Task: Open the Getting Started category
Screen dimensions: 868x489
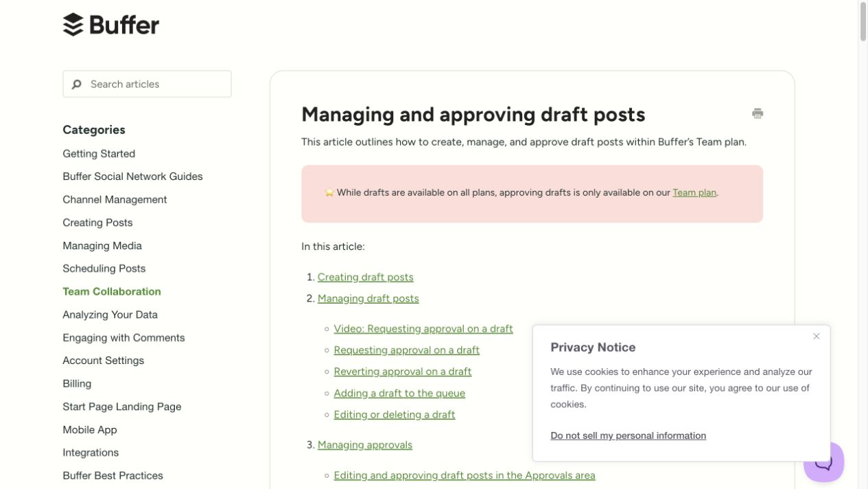Action: point(99,154)
